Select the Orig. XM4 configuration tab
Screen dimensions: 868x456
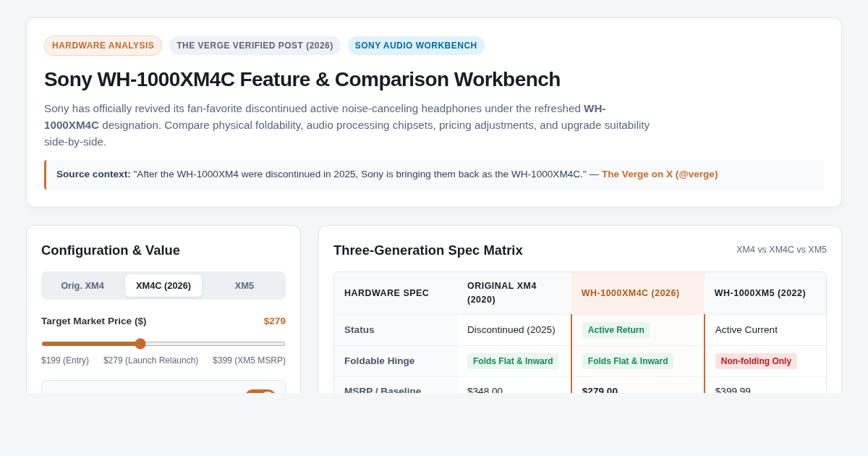[x=82, y=285]
